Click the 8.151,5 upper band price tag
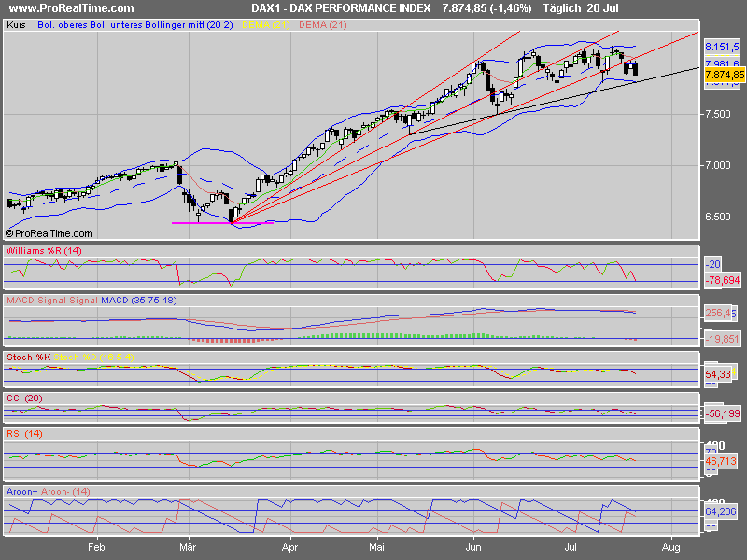747x560 pixels. (722, 47)
